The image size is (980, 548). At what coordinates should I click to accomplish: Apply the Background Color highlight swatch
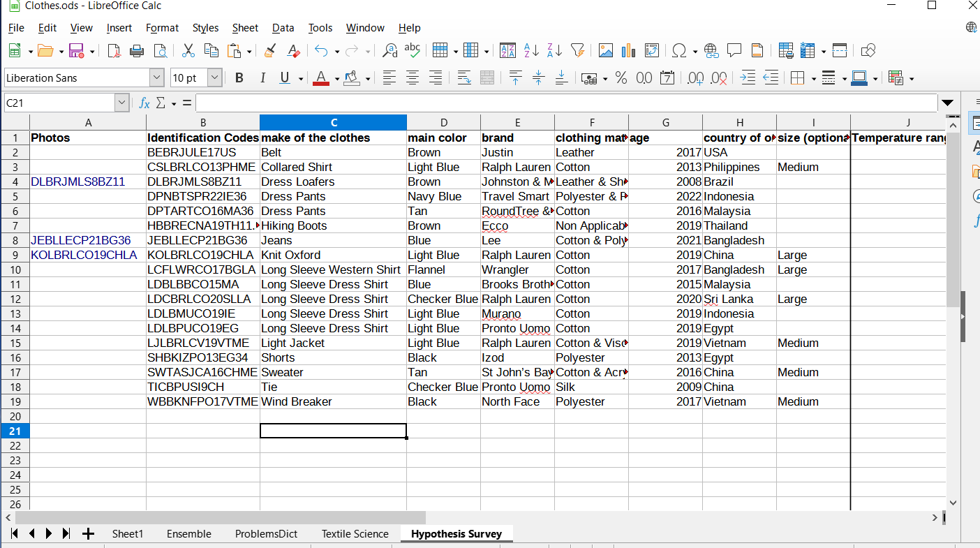[352, 77]
